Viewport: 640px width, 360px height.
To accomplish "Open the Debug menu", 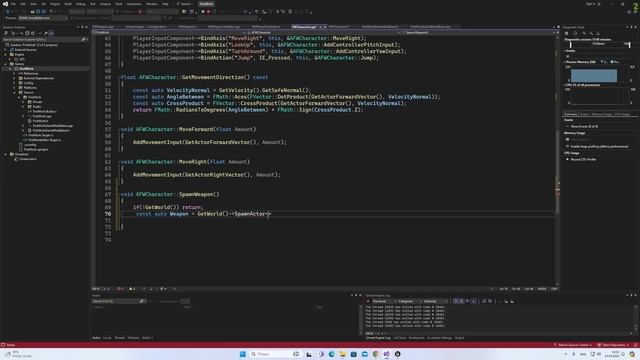I will click(80, 4).
